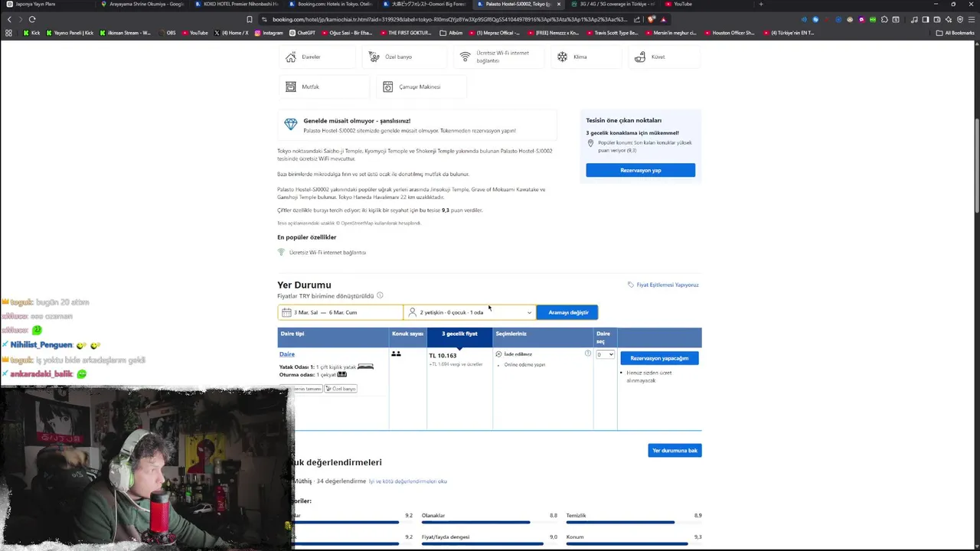Click the Mutfak kitchen icon
This screenshot has width=980, height=551.
pyautogui.click(x=291, y=86)
